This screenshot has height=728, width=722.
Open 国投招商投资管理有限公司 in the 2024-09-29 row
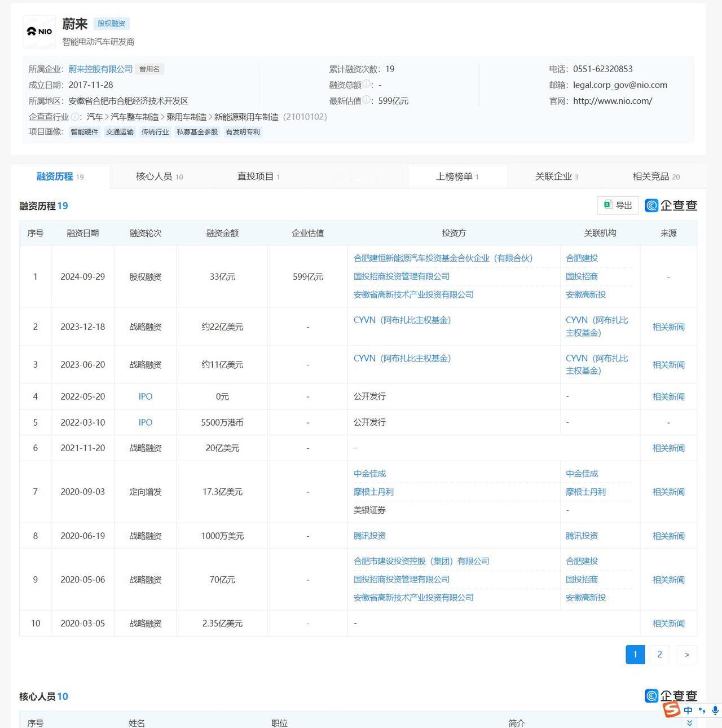pyautogui.click(x=402, y=276)
